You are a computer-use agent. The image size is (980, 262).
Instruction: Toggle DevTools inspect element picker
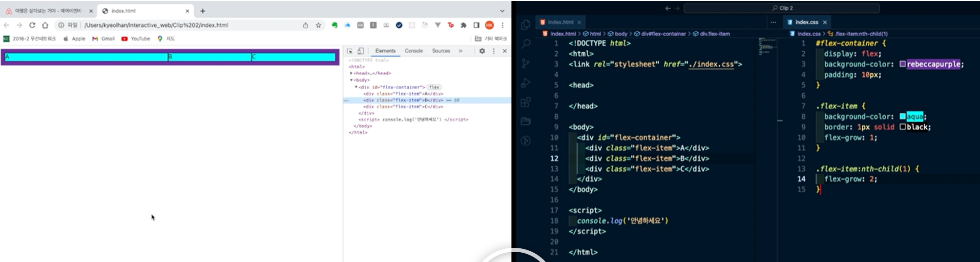click(350, 51)
